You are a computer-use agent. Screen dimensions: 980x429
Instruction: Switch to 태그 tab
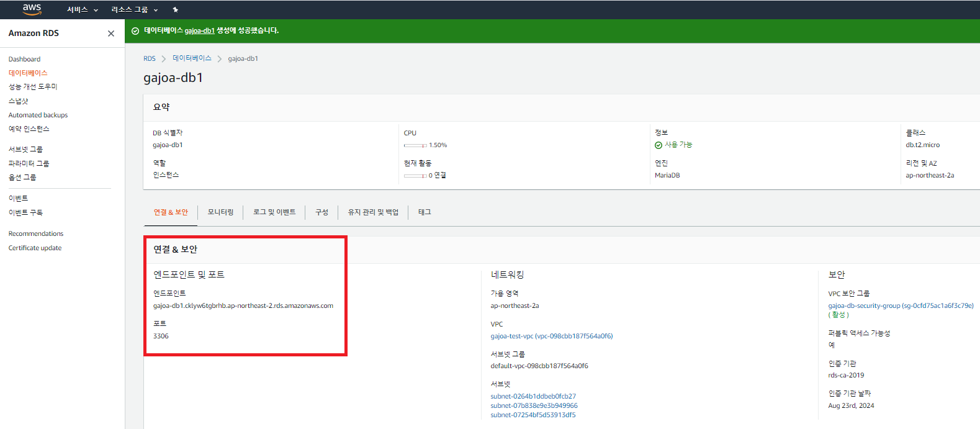(x=425, y=212)
